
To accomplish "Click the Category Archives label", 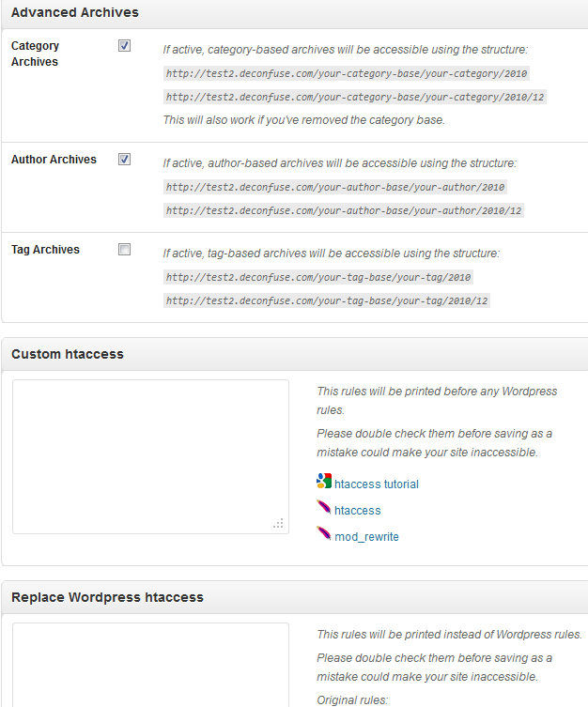I will point(35,54).
